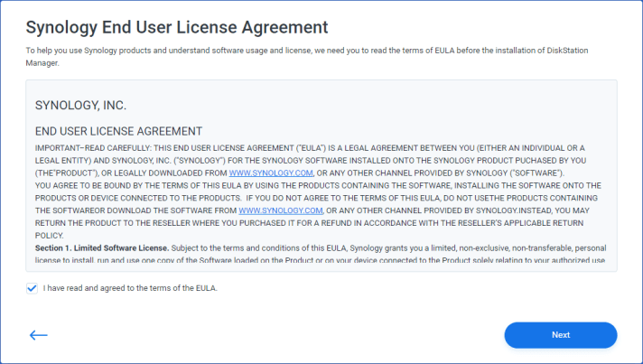The width and height of the screenshot is (643, 364).
Task: Open WWW.SYNOLOGY.COM link after 'download the software from'
Action: [281, 210]
